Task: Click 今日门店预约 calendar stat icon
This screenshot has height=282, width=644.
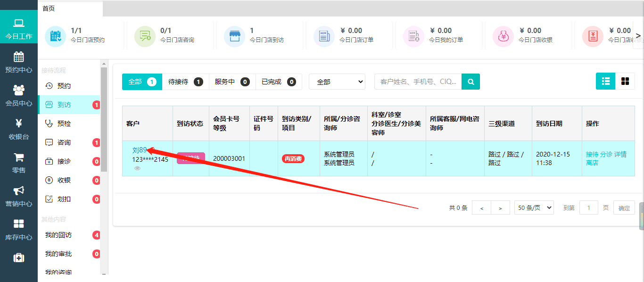Action: [56, 36]
